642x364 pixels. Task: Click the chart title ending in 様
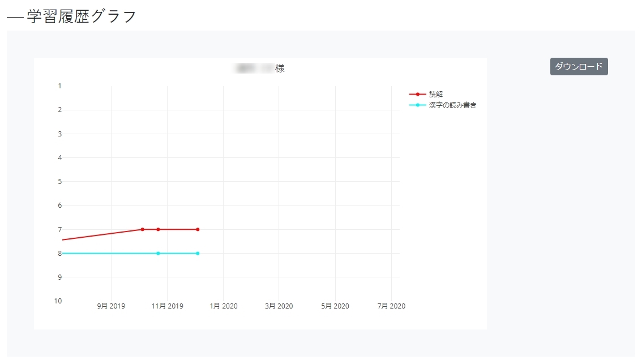point(260,68)
